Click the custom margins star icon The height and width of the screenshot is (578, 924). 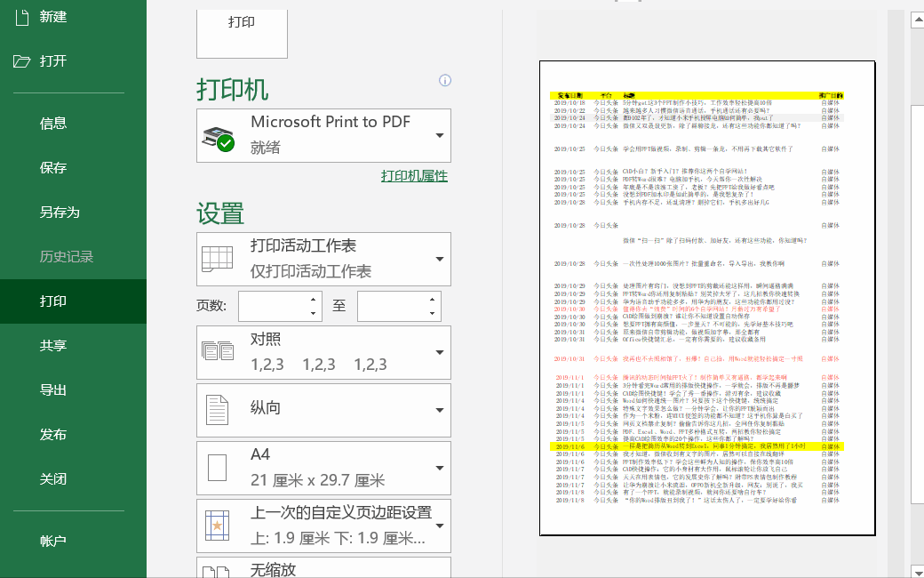click(x=218, y=525)
